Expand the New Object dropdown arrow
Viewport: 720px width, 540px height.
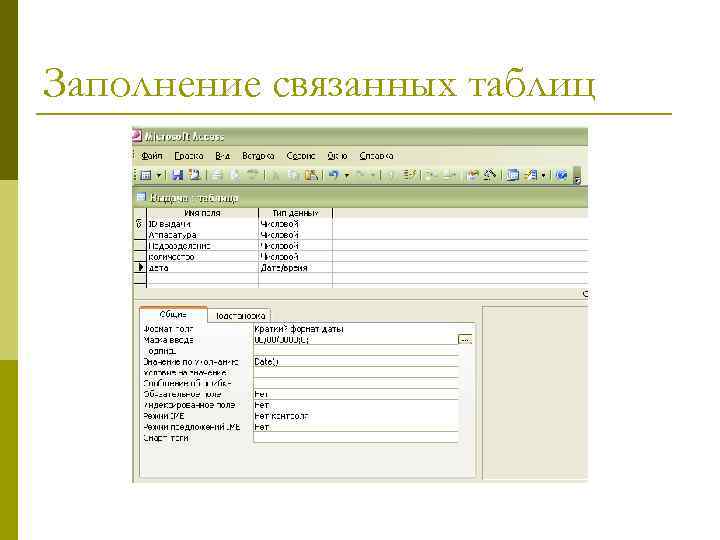pyautogui.click(x=544, y=175)
